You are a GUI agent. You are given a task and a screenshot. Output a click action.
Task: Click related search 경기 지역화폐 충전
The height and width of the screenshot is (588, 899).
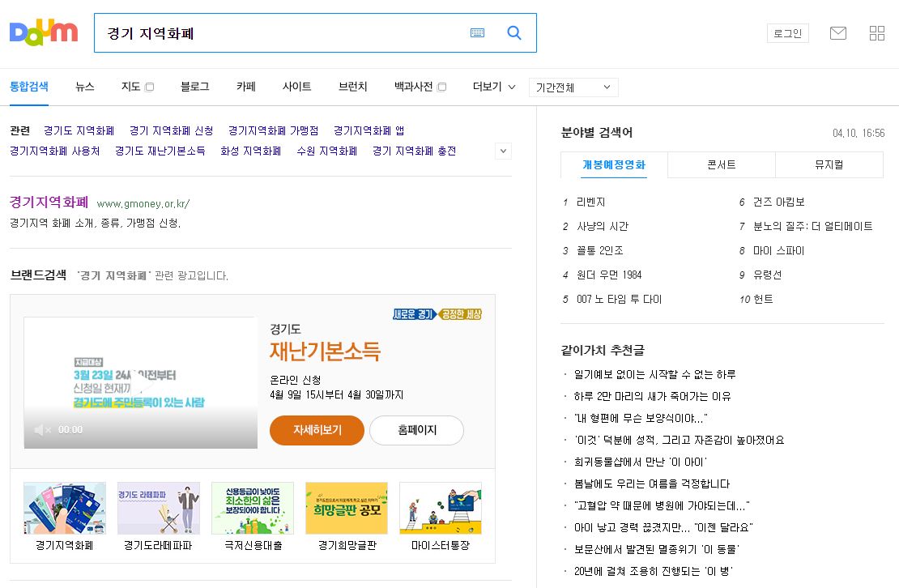click(x=414, y=151)
